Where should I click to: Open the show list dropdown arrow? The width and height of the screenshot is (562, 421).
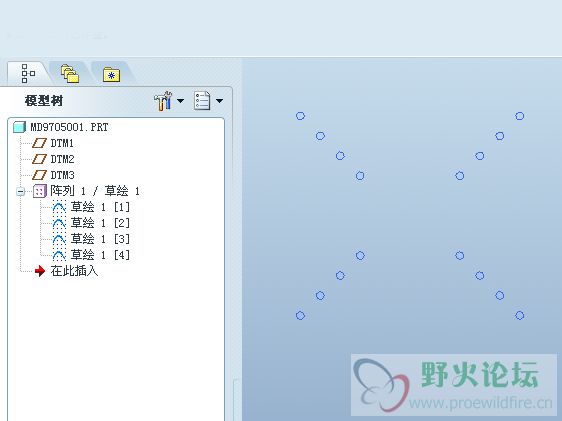pyautogui.click(x=219, y=101)
